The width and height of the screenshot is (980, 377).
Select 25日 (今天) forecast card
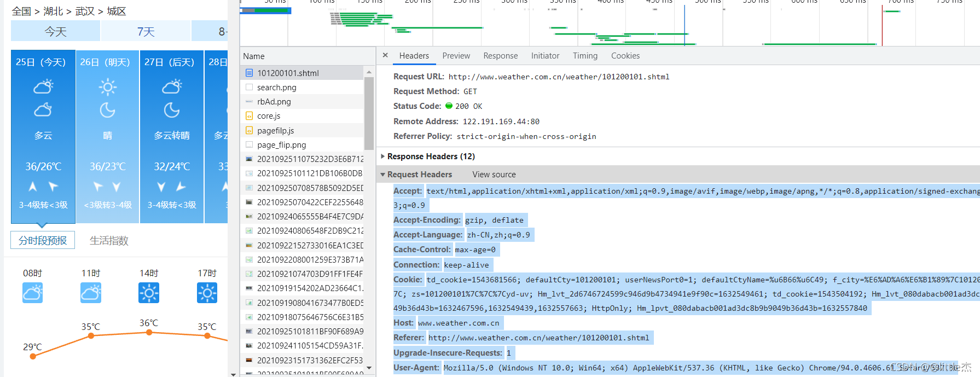(x=43, y=137)
